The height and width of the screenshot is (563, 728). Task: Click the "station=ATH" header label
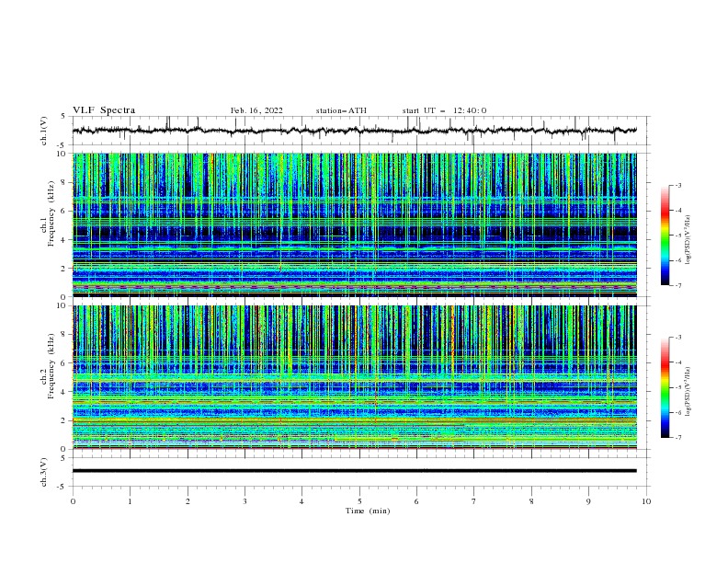pyautogui.click(x=341, y=110)
